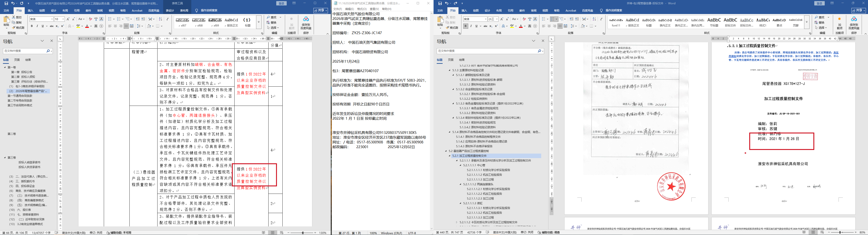868x235 pixels.
Task: Toggle show/hide paragraph marks in 中国石油 Word
Action: point(168,19)
